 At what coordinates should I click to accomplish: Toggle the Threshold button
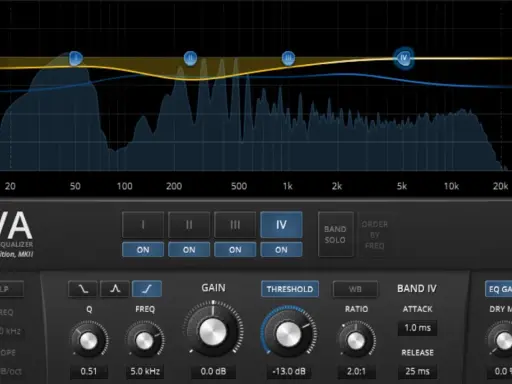(x=290, y=289)
